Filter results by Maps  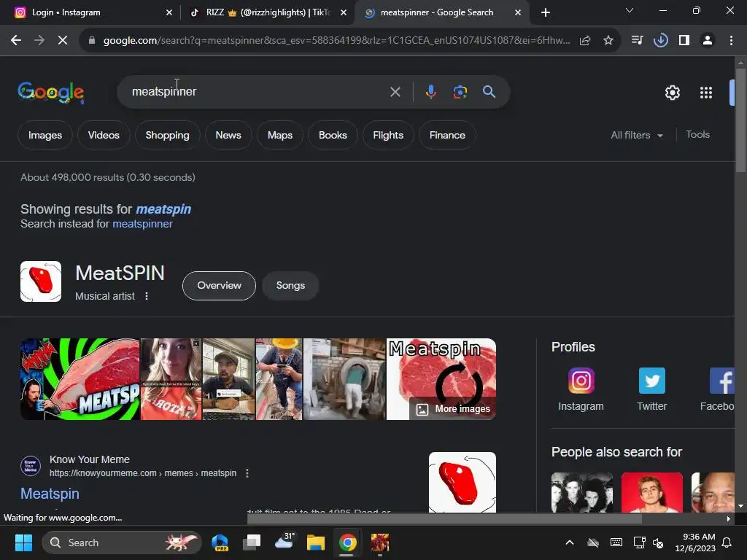coord(279,135)
